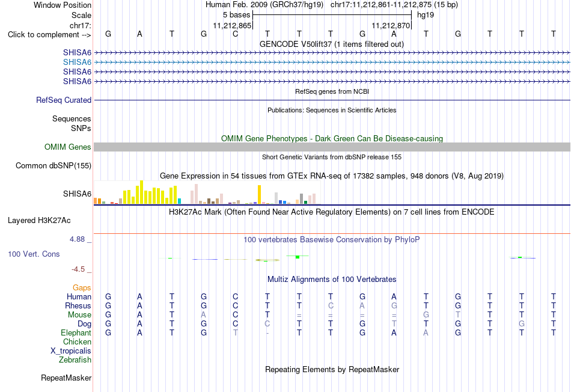Click the OMIM Gene Phenotypes title
The width and height of the screenshot is (571, 392).
coord(332,138)
